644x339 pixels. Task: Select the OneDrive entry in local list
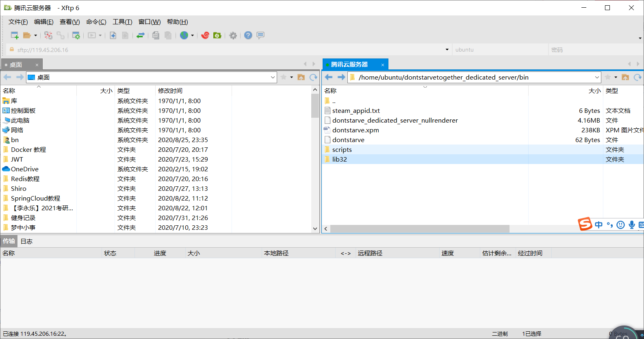[x=24, y=169]
